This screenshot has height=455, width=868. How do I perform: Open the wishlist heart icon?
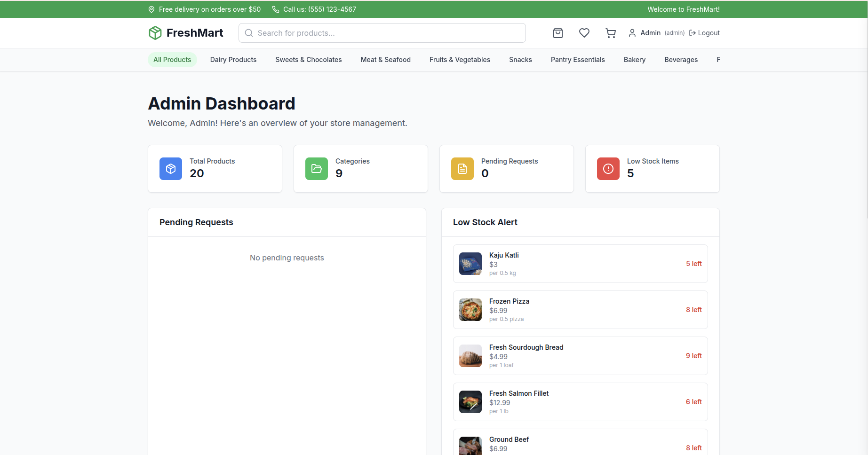[584, 33]
